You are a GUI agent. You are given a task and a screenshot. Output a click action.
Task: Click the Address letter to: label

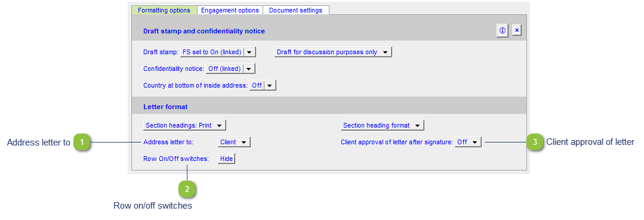point(168,142)
